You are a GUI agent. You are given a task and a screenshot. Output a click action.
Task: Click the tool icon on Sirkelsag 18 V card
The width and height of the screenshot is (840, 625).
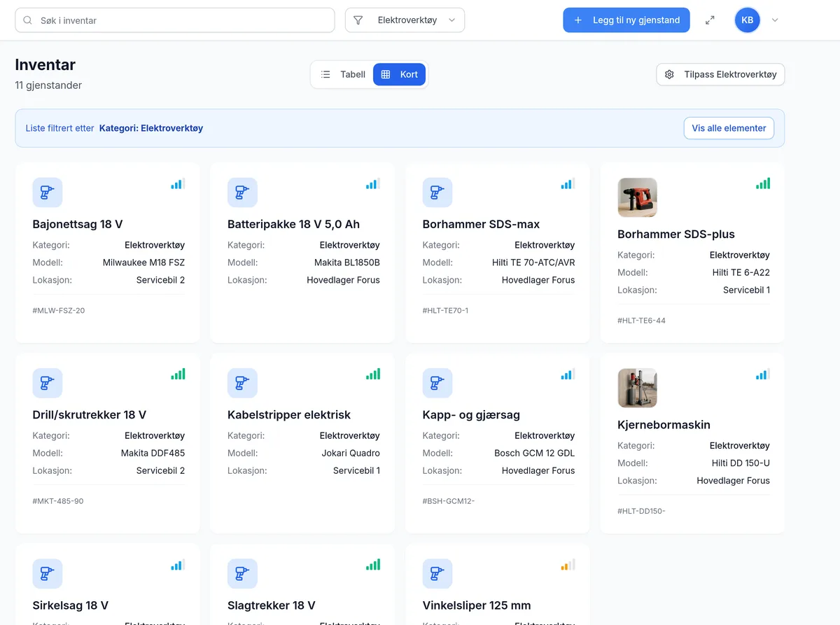48,573
